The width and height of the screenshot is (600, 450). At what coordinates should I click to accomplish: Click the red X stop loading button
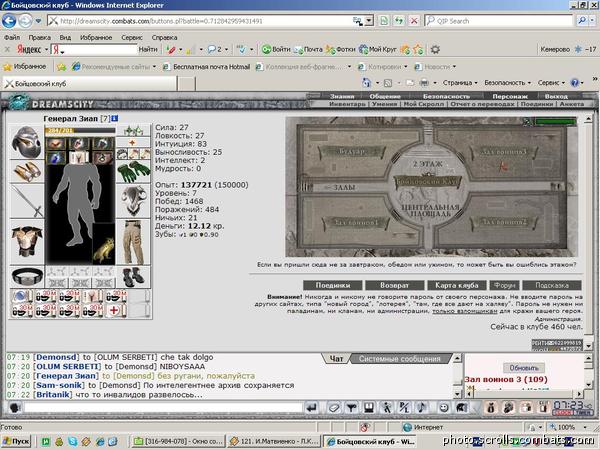pyautogui.click(x=414, y=21)
